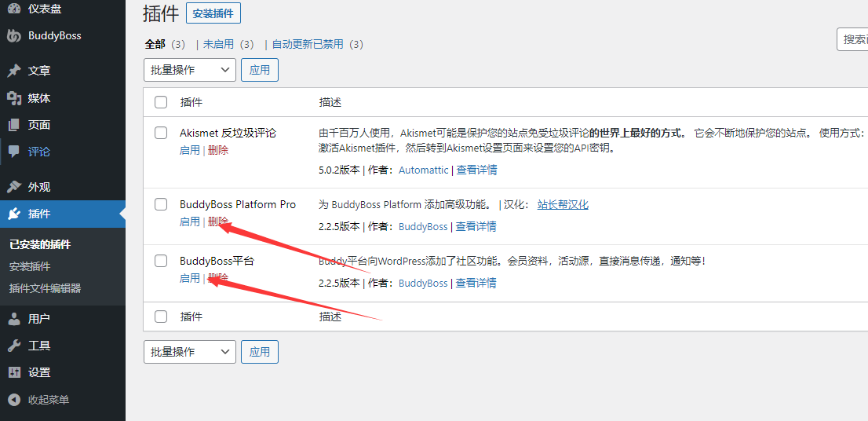This screenshot has width=868, height=421.
Task: Check the Akismet plugin checkbox
Action: point(161,133)
